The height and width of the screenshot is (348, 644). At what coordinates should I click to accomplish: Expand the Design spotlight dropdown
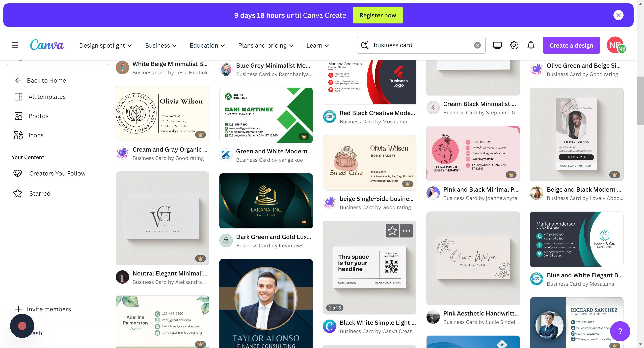[x=105, y=45]
